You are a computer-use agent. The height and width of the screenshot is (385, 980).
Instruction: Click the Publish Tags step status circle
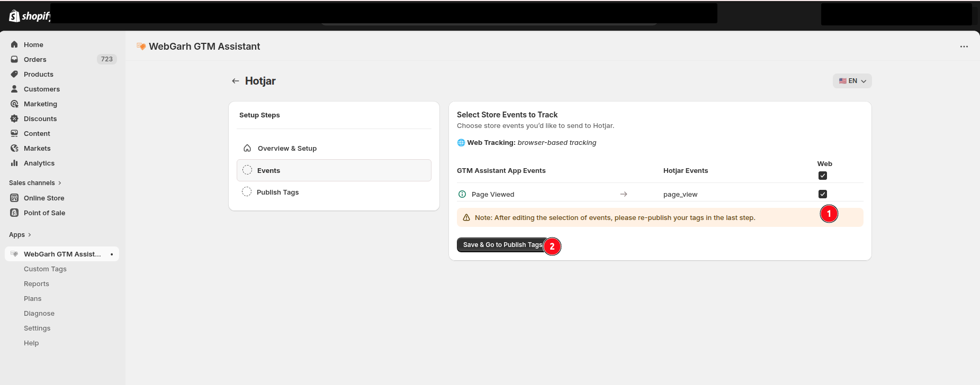[x=247, y=191]
